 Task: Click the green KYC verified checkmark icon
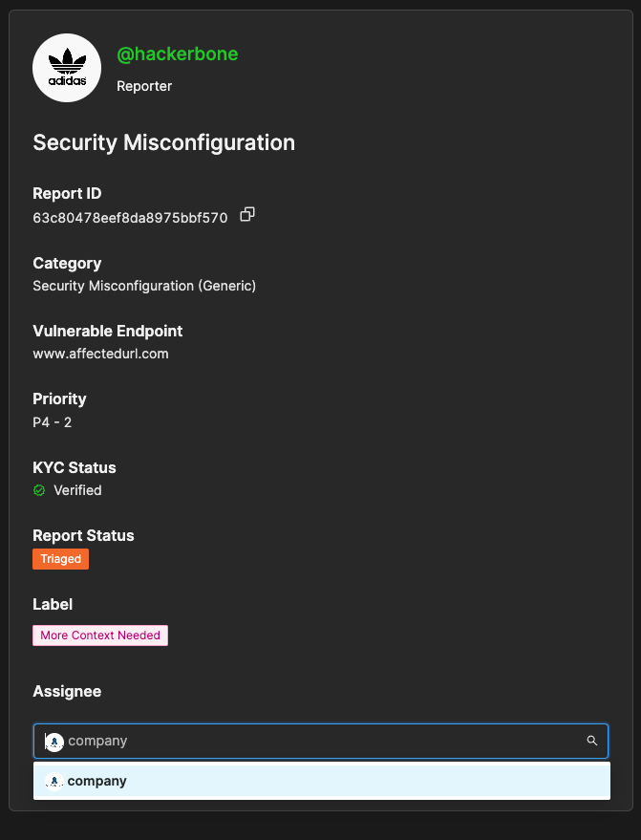coord(39,490)
